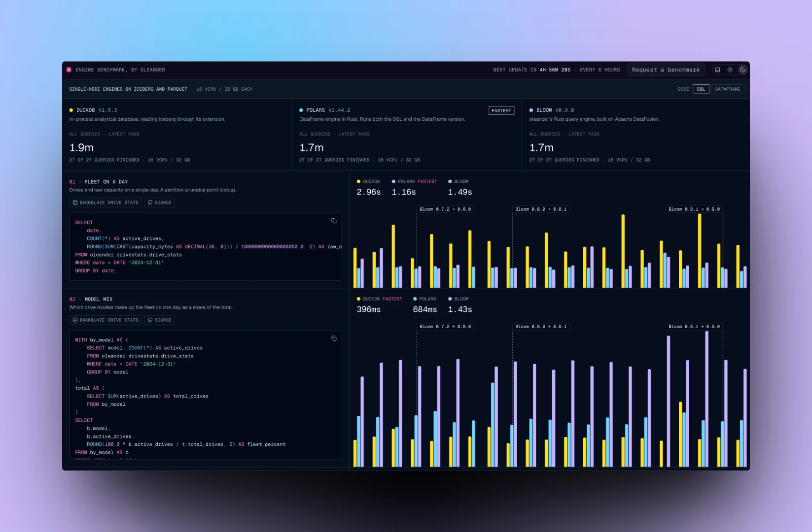Click the 684ms Polars timing value
This screenshot has height=532, width=812.
[x=425, y=309]
